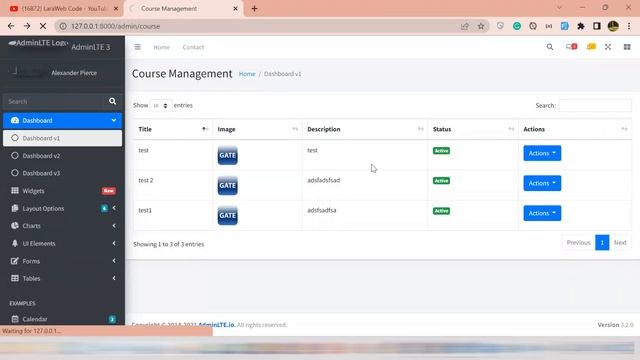Viewport: 640px width, 360px height.
Task: Expand Charts submenu arrow
Action: pyautogui.click(x=114, y=226)
